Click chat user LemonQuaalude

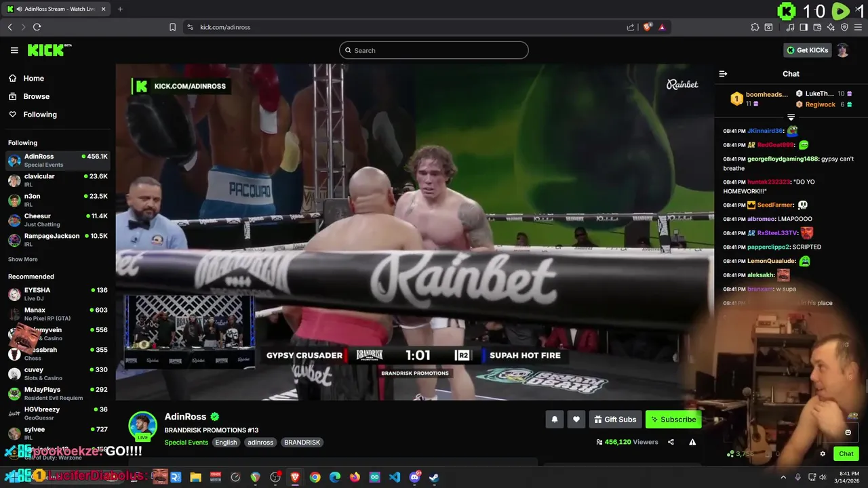pyautogui.click(x=772, y=261)
